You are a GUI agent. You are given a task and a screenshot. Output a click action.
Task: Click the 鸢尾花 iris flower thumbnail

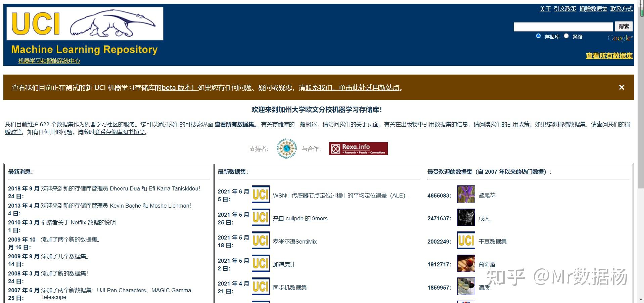pyautogui.click(x=466, y=195)
